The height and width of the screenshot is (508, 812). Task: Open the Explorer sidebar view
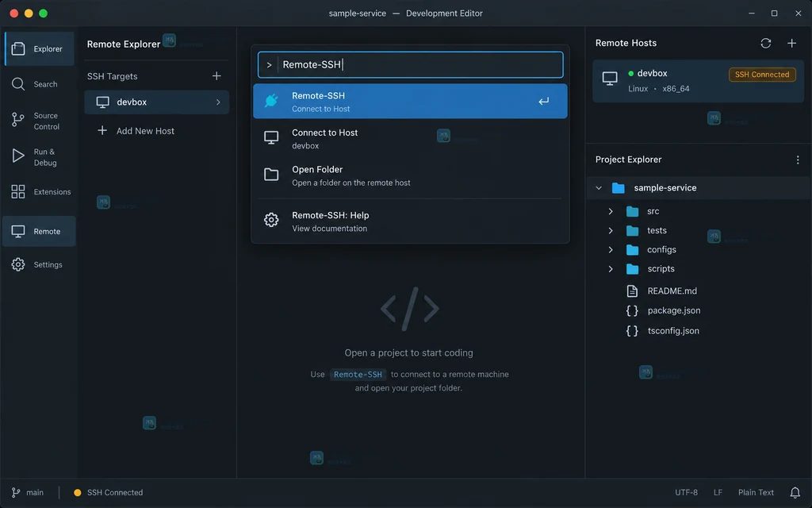click(40, 48)
